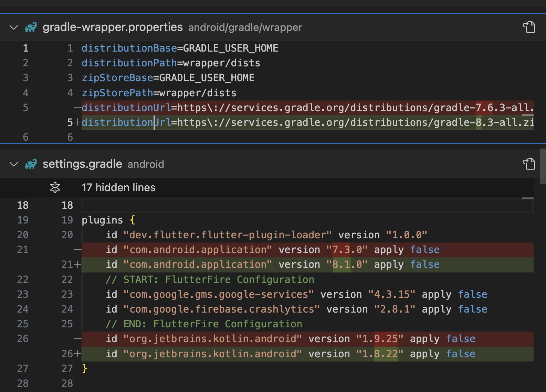The image size is (546, 392).
Task: Expand the 17 hidden lines icon
Action: [55, 187]
